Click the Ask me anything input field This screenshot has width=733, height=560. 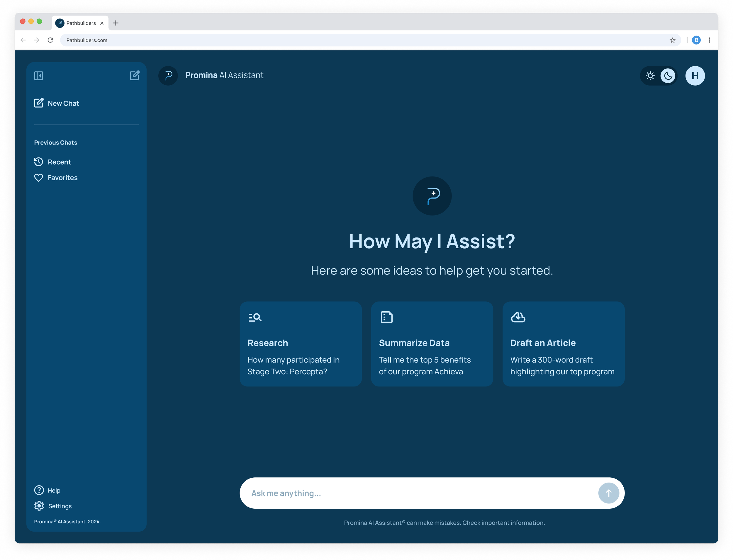(417, 493)
